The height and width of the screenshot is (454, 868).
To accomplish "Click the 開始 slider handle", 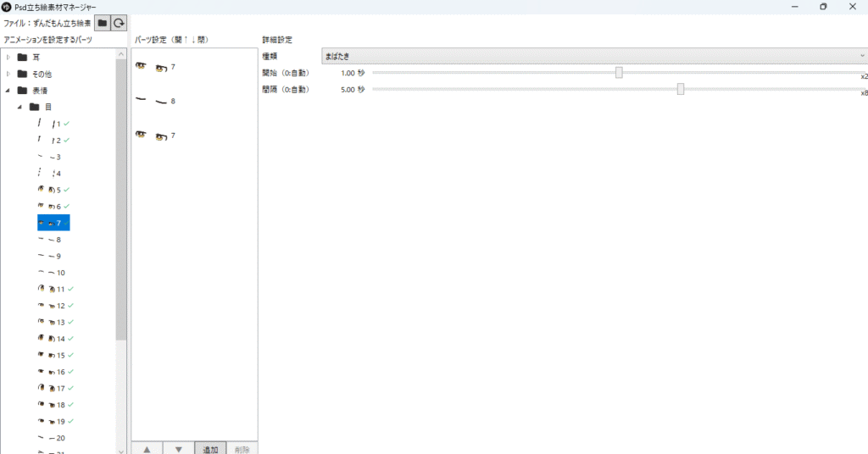I will click(x=619, y=73).
